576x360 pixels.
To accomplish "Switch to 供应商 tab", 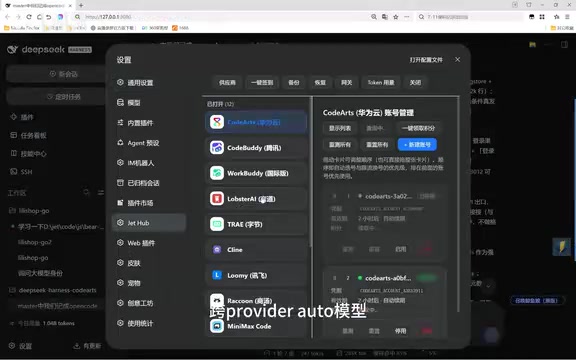I will 227,83.
